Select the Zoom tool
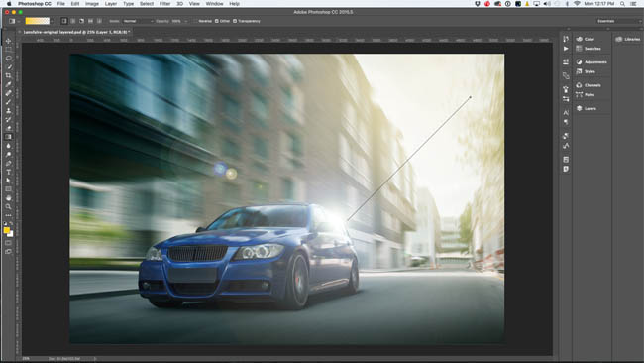This screenshot has height=363, width=644. 8,206
